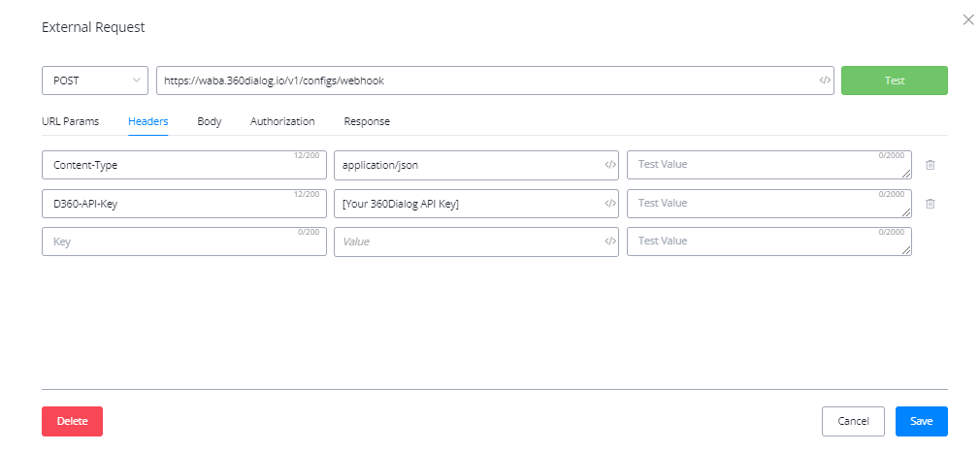Insert variable in 360Dialog API Key value
The height and width of the screenshot is (452, 980).
610,204
